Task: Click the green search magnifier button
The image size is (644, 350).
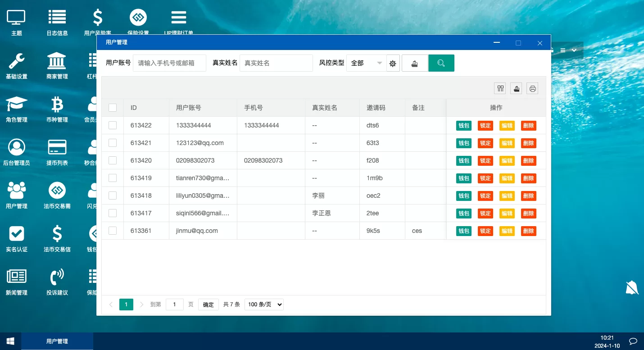Action: tap(441, 63)
